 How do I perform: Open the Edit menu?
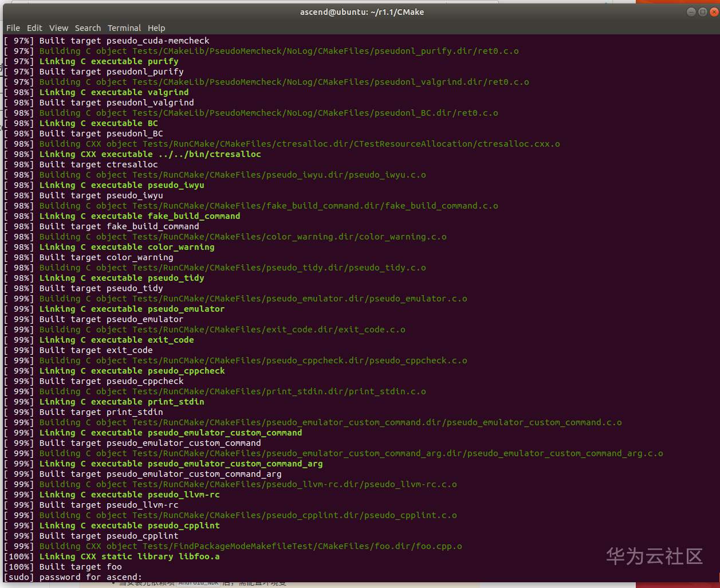(x=34, y=28)
